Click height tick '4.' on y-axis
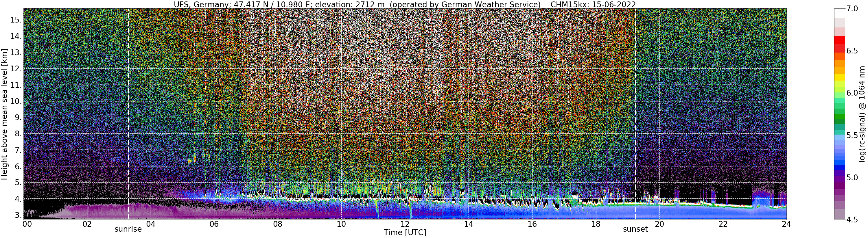This screenshot has width=868, height=238. tap(18, 199)
